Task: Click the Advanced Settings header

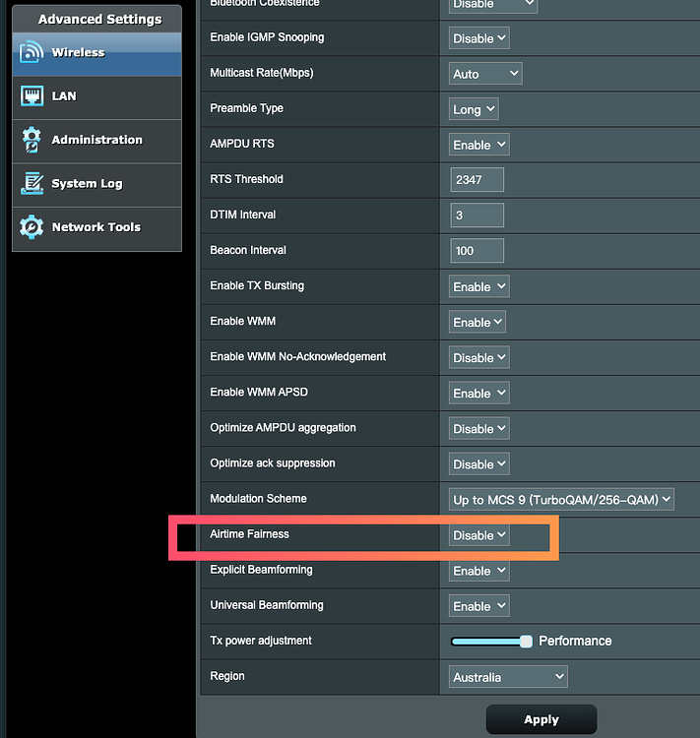Action: click(x=99, y=20)
